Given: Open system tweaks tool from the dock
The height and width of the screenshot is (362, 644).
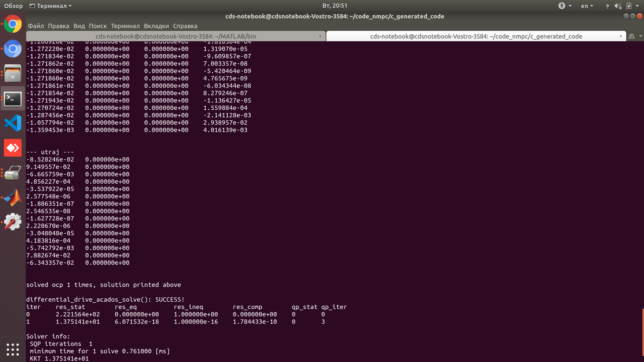Looking at the screenshot, I should 12,222.
